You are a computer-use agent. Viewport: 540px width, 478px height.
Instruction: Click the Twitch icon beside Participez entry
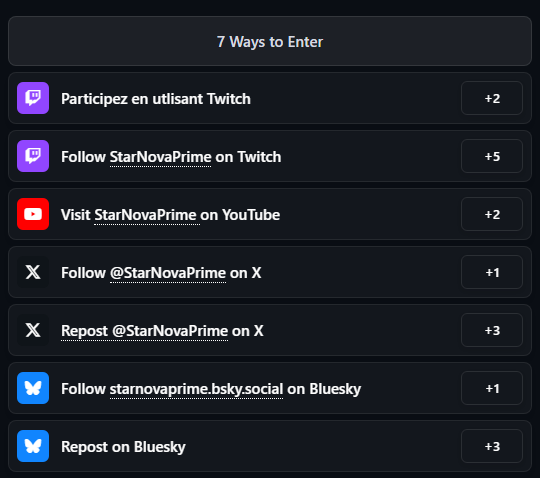(33, 98)
